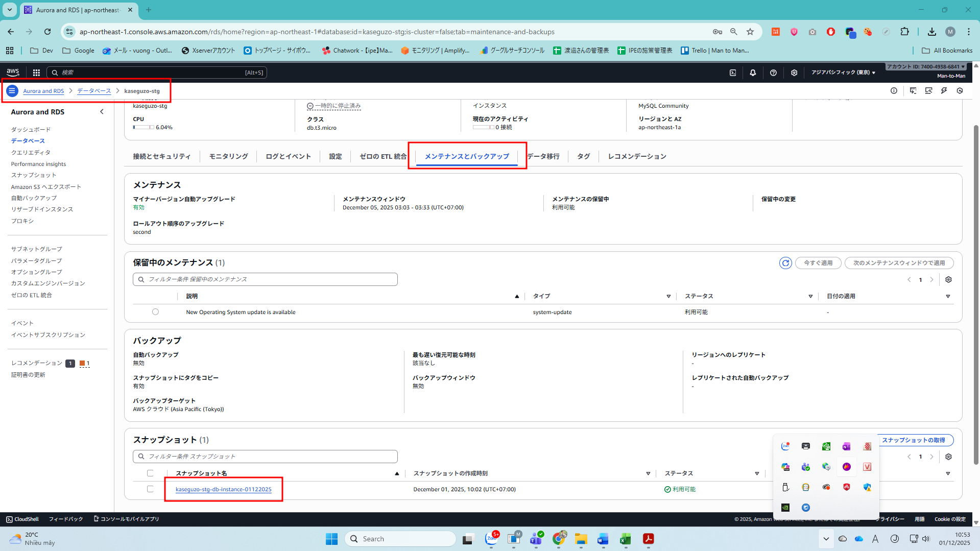
Task: Switch to the モニタリング tab
Action: point(228,156)
